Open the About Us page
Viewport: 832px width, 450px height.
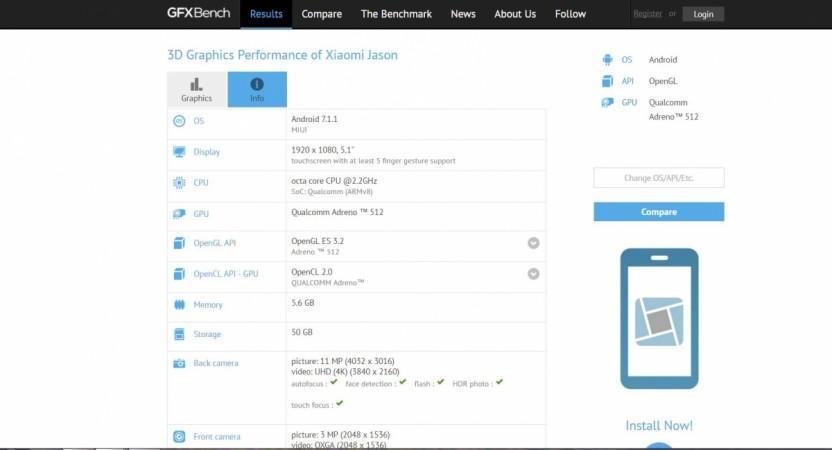515,14
